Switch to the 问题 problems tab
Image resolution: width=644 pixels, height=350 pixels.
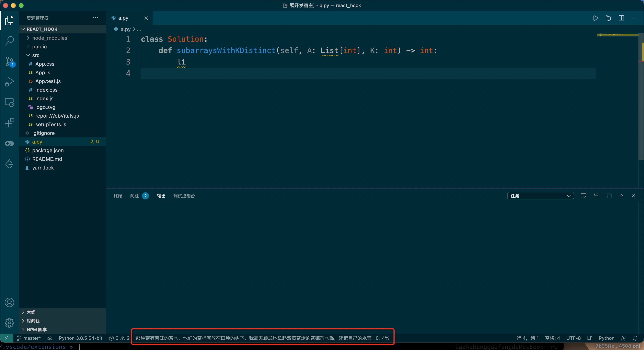pyautogui.click(x=134, y=196)
